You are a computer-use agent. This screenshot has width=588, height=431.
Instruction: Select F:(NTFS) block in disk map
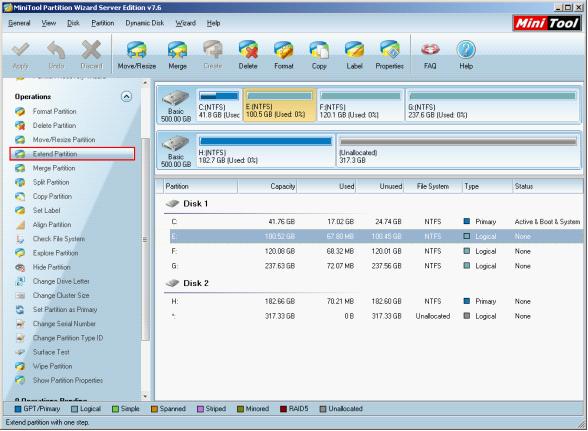[x=361, y=105]
